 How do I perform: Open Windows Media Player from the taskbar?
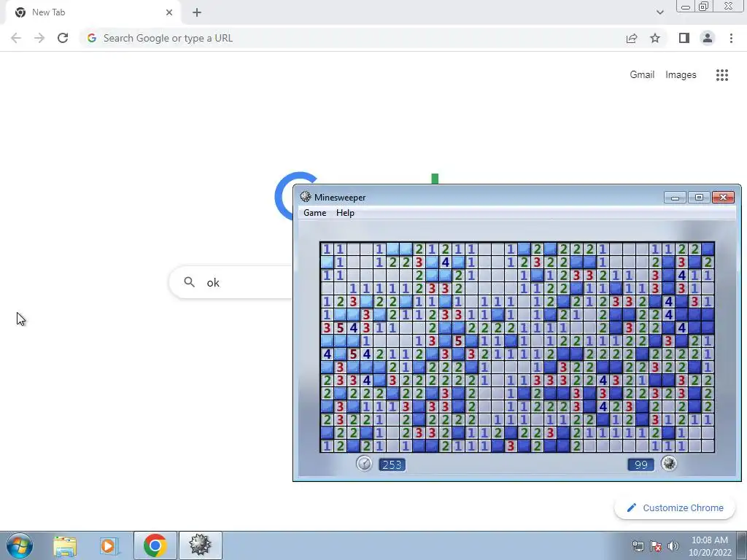[109, 545]
